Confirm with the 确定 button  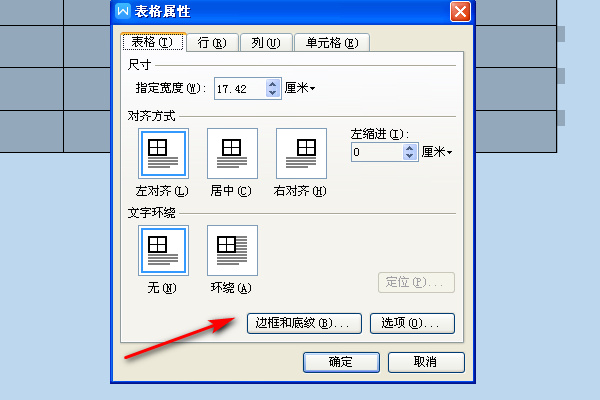pos(341,362)
